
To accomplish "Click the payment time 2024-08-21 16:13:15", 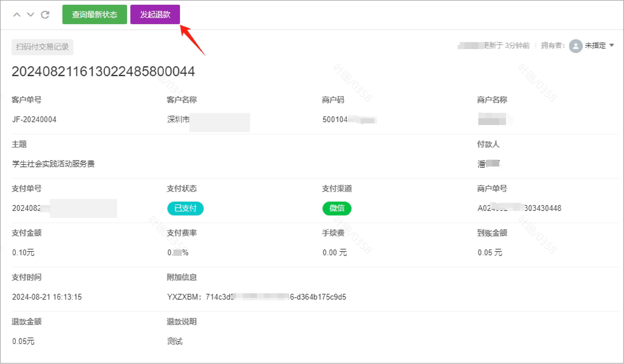I will pos(47,297).
